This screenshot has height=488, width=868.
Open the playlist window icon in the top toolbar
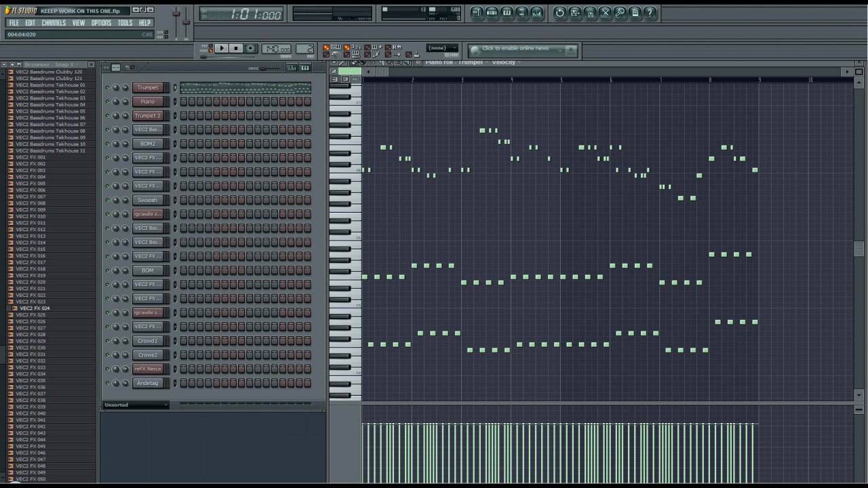[477, 13]
